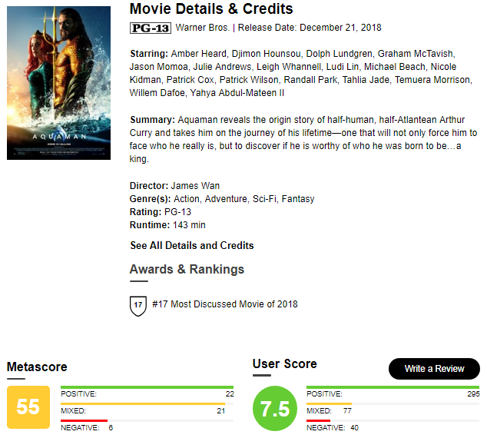Open the Warner Bros. studio link
The height and width of the screenshot is (448, 487).
203,28
